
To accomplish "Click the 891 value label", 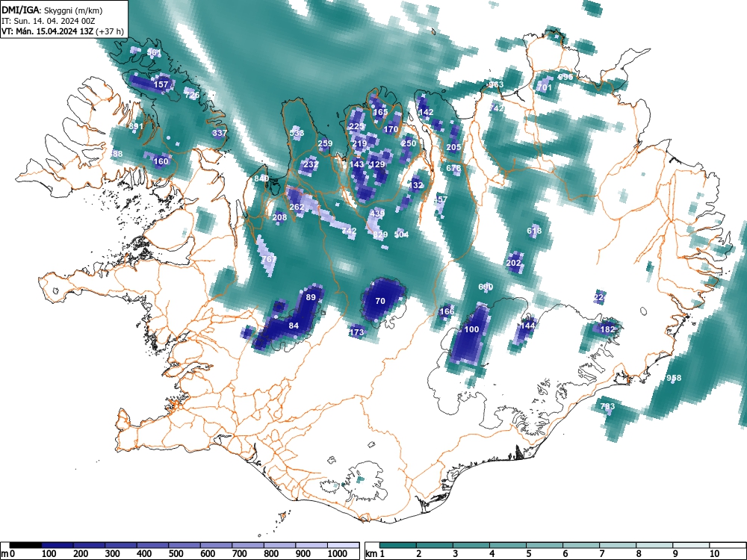I will tap(136, 126).
